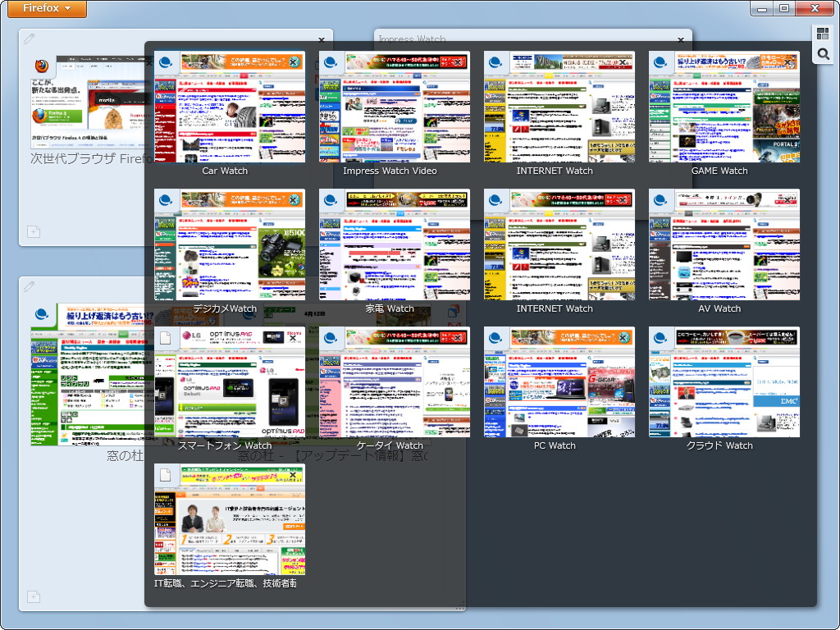The height and width of the screenshot is (630, 840).
Task: Click the pencil icon on the 窓の杜 group
Action: coord(30,285)
